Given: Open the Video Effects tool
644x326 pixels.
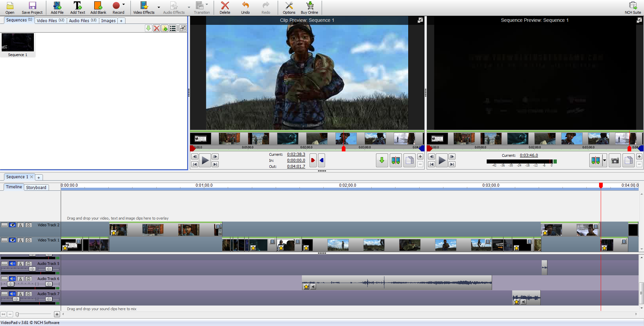Looking at the screenshot, I should (x=144, y=8).
